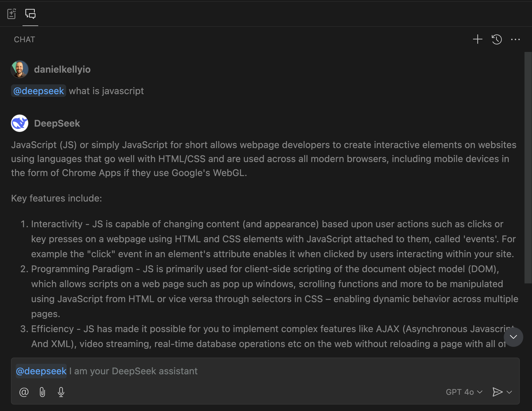
Task: Click the chat vertical scrollbar
Action: [528, 167]
